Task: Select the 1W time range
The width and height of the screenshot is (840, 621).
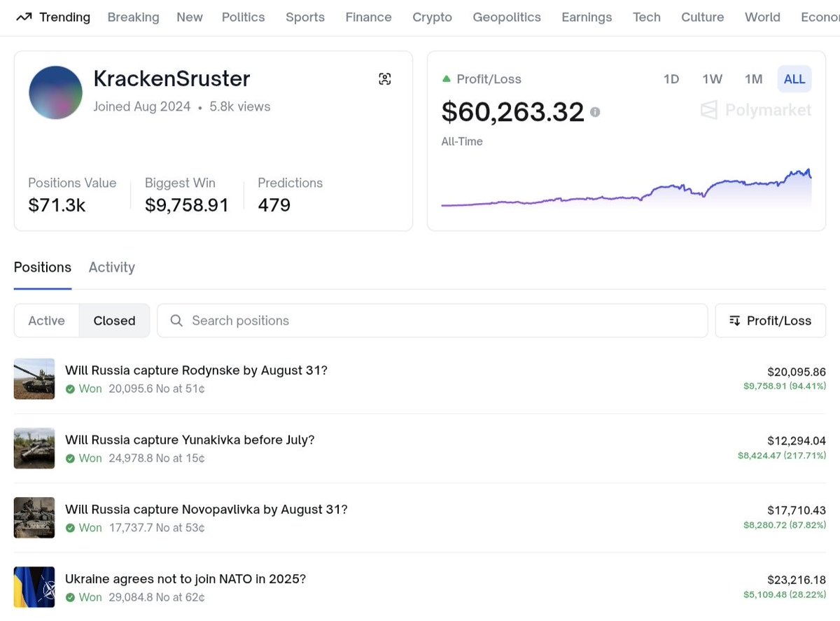Action: point(713,79)
